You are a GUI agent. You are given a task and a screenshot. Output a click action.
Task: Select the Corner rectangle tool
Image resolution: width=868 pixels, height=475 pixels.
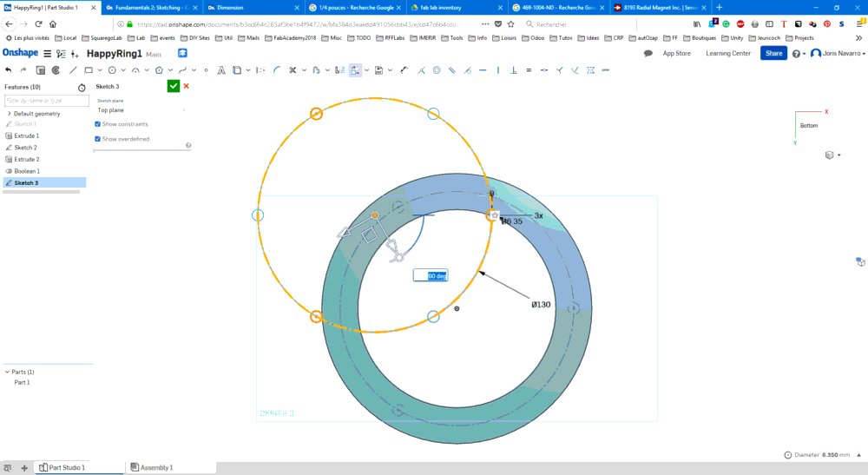pos(88,70)
